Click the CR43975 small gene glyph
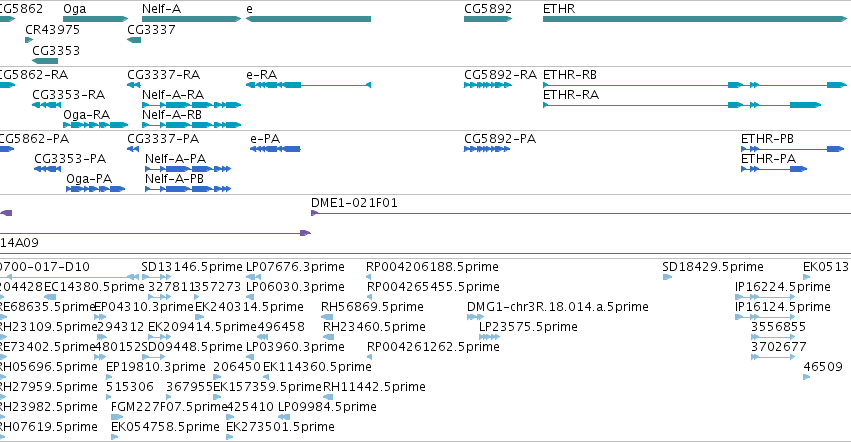Viewport: 851px width, 442px height. point(29,40)
